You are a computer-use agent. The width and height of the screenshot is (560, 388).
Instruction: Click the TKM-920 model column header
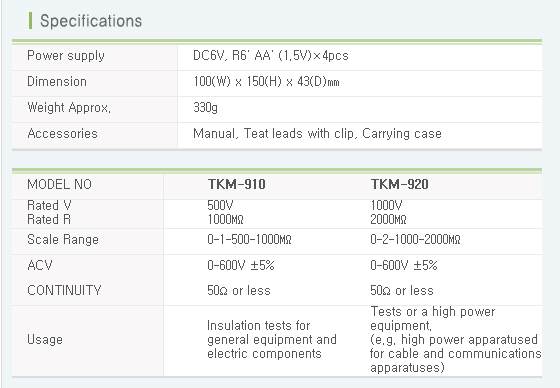click(399, 185)
